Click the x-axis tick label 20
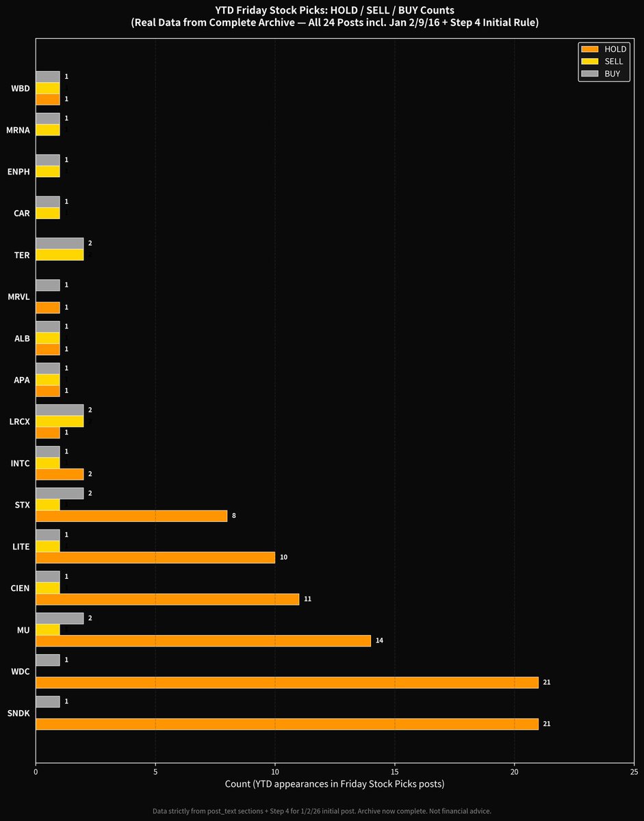The width and height of the screenshot is (644, 821). tap(515, 771)
